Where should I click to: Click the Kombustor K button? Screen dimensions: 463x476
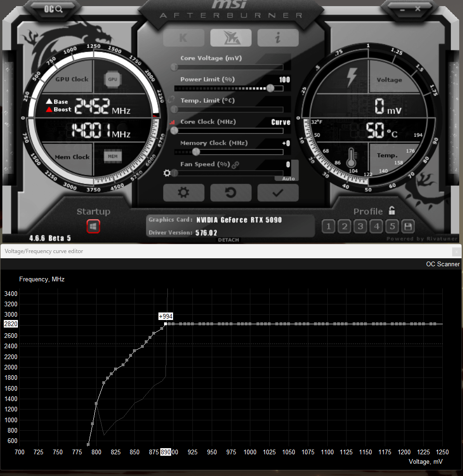pyautogui.click(x=184, y=38)
